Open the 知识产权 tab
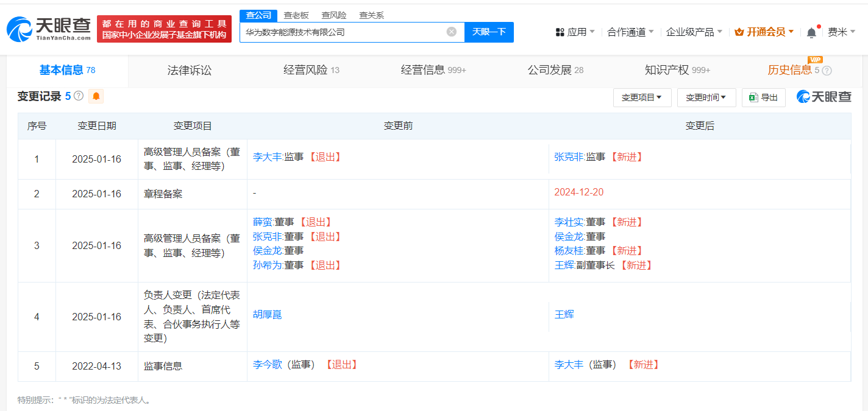Screen dimensions: 868x411 click(677, 71)
